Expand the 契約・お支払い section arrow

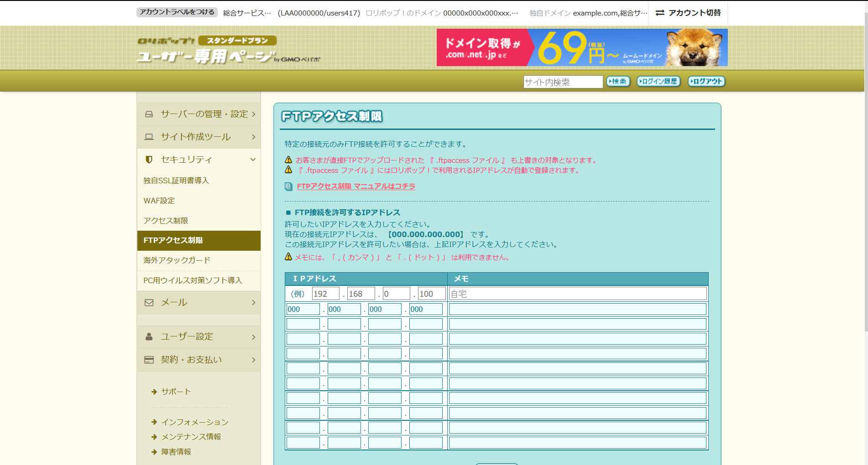(253, 360)
